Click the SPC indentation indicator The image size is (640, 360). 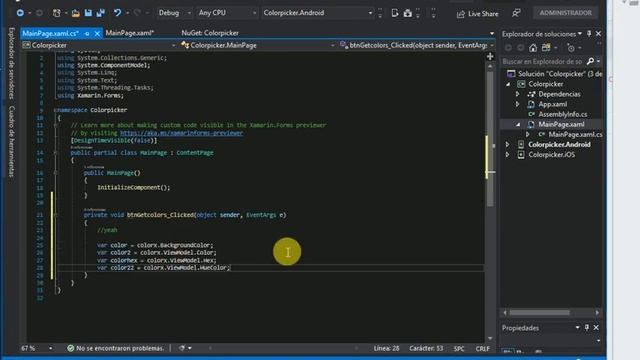[459, 349]
